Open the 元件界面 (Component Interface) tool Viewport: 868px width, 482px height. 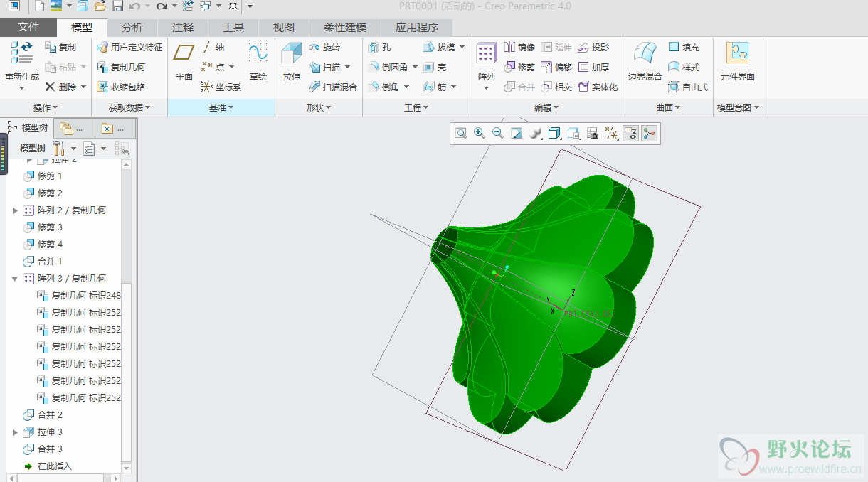(737, 61)
